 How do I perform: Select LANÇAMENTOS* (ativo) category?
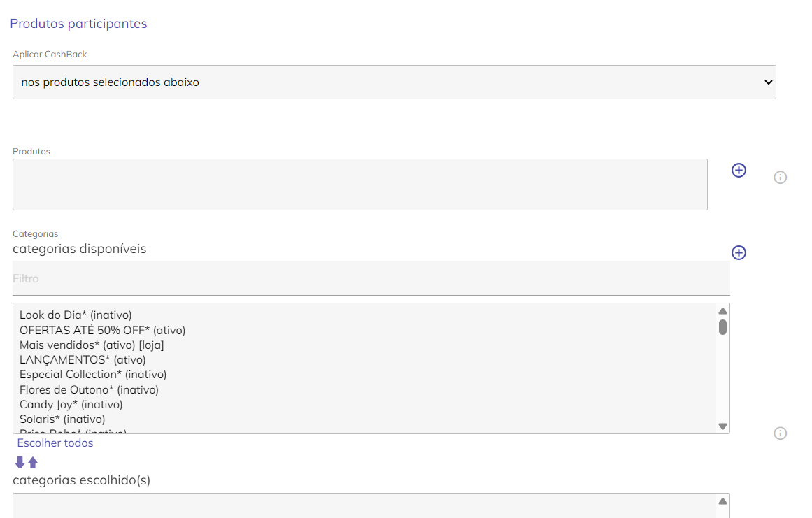(x=83, y=359)
